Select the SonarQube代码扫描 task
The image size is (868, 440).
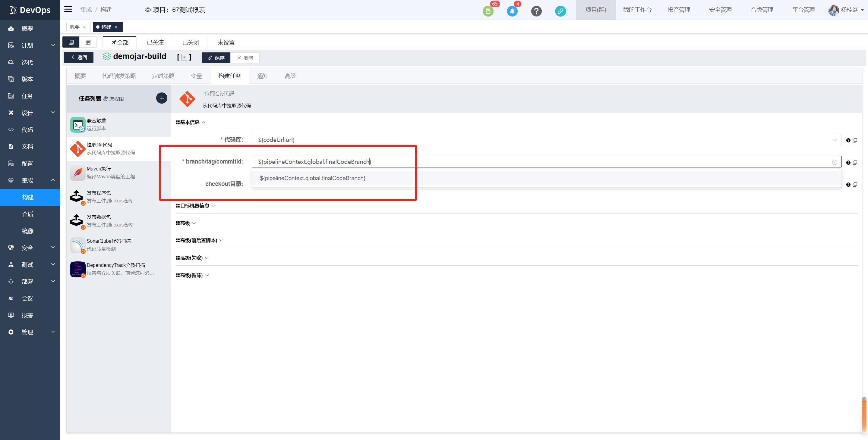click(109, 245)
